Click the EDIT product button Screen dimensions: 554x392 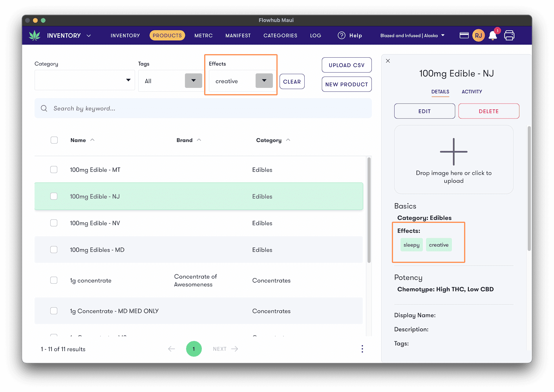point(424,111)
